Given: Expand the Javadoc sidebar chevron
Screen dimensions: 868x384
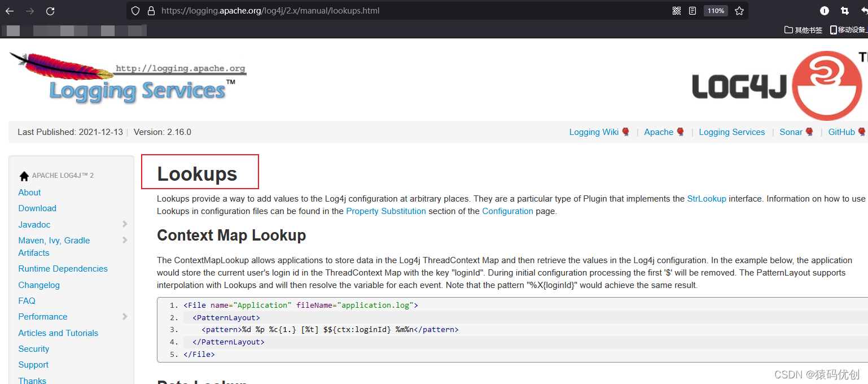Looking at the screenshot, I should pyautogui.click(x=125, y=224).
